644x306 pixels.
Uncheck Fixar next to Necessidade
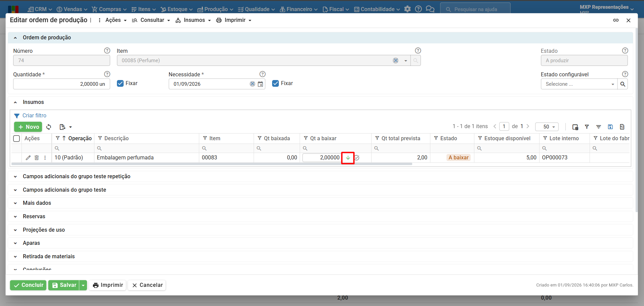click(275, 83)
